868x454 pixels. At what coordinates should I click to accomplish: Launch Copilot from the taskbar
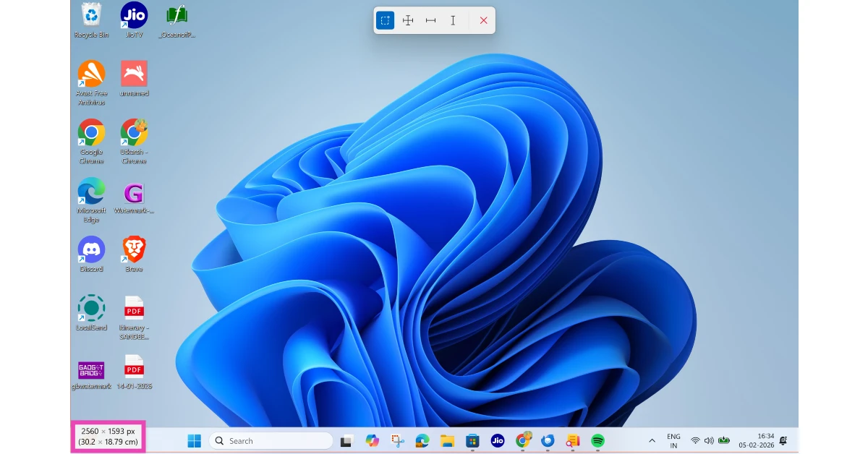(x=373, y=441)
